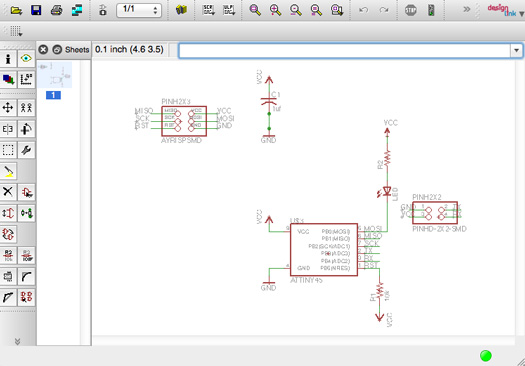
Task: Redo the last undone action
Action: [384, 10]
